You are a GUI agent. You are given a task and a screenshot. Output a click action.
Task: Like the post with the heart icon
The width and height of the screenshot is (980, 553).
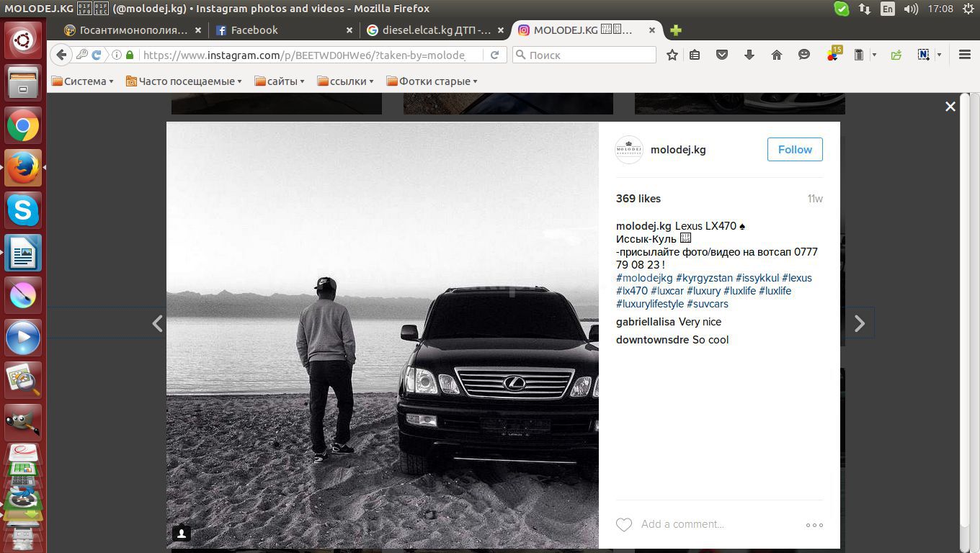click(x=624, y=525)
